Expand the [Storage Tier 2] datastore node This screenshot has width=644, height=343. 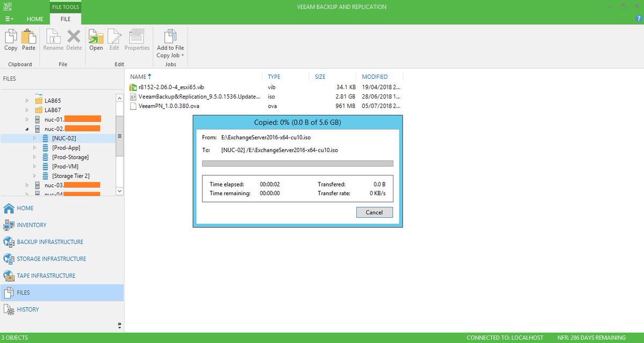(35, 176)
